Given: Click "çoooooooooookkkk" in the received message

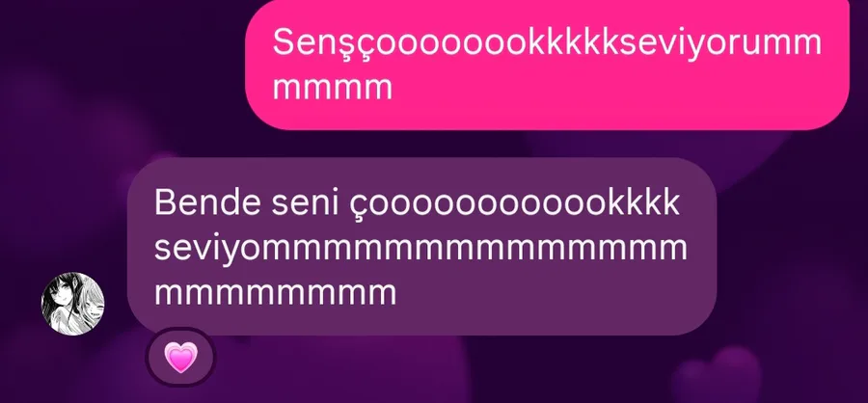Looking at the screenshot, I should [x=515, y=205].
